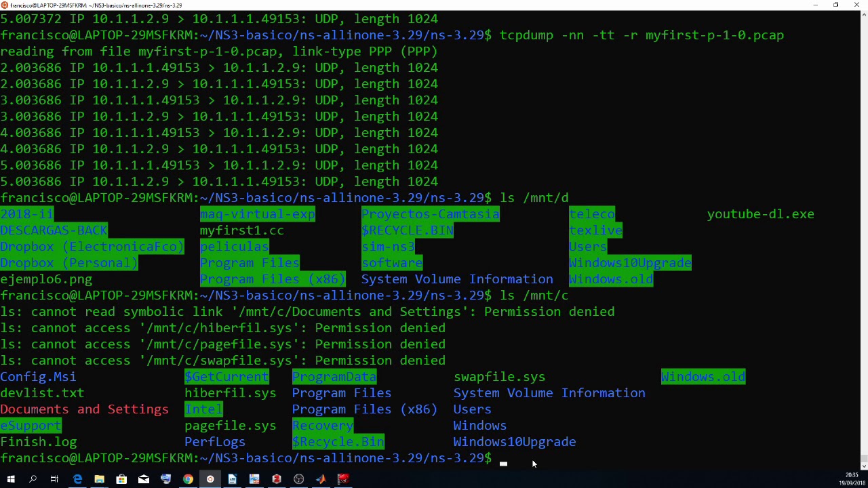The height and width of the screenshot is (488, 868).
Task: Click 'DESCARGAS-BACK' directory entry
Action: [x=54, y=230]
